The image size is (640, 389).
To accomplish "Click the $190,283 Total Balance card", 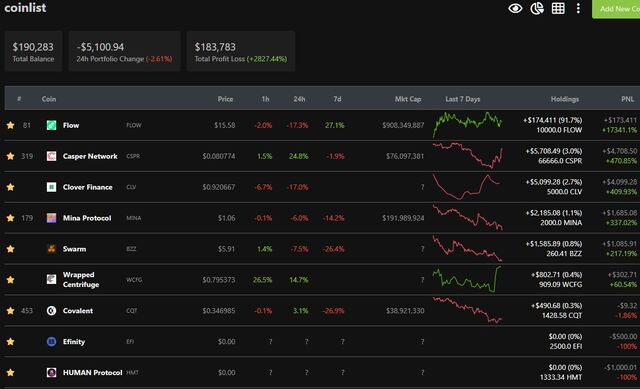I will click(33, 51).
